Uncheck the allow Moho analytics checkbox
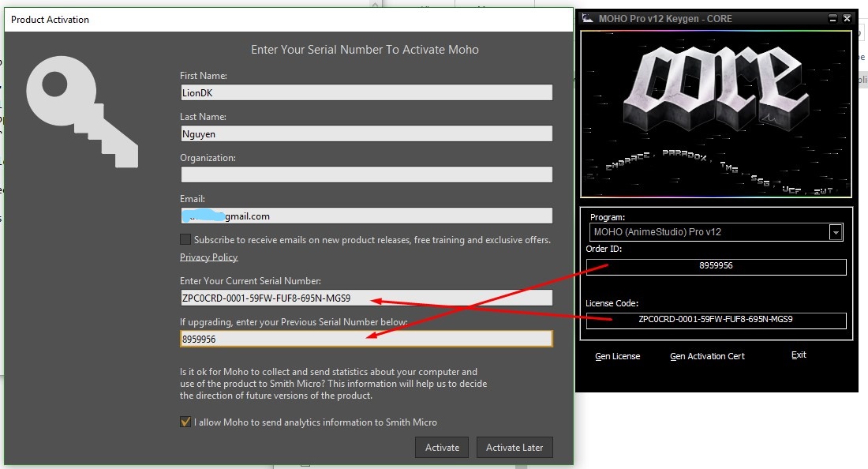 pyautogui.click(x=185, y=422)
